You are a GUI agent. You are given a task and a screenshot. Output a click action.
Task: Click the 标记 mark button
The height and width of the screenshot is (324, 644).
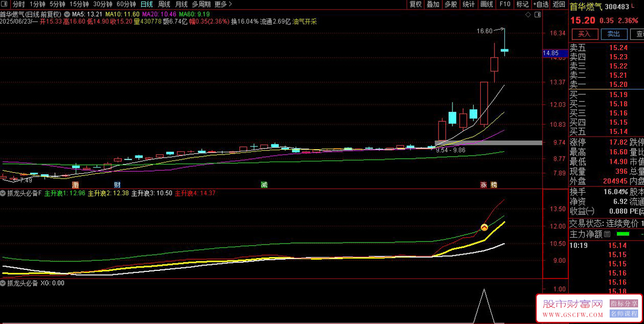[522, 4]
